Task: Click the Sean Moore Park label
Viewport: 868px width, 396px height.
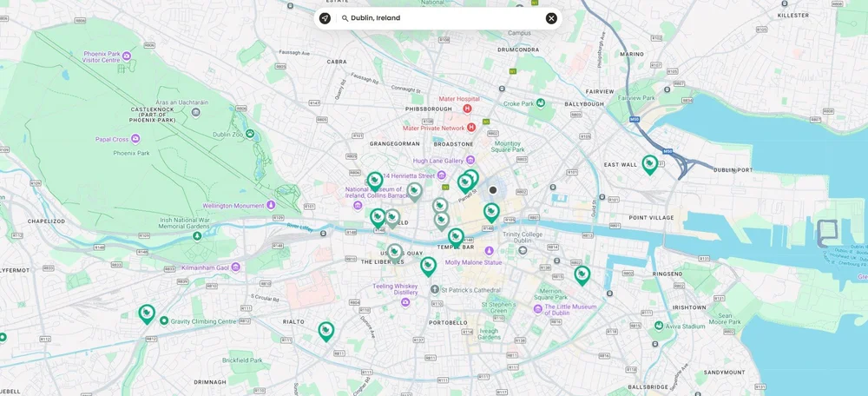Action: click(725, 319)
